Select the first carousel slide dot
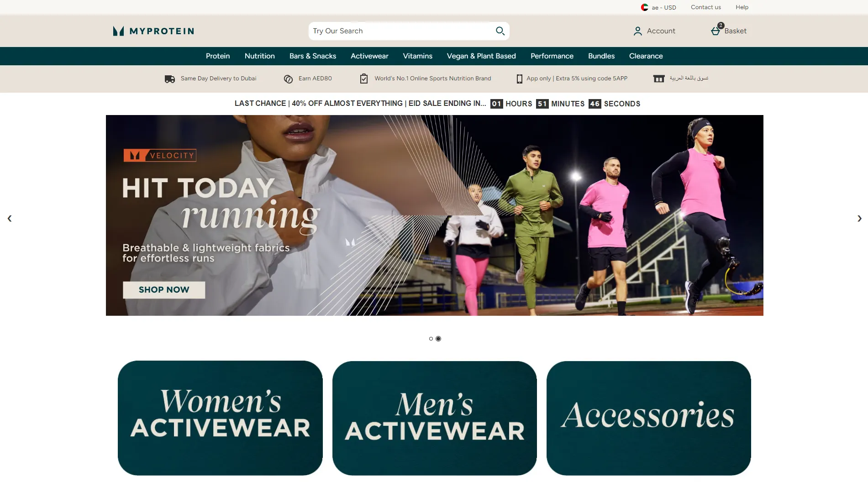This screenshot has height=493, width=868. click(431, 339)
